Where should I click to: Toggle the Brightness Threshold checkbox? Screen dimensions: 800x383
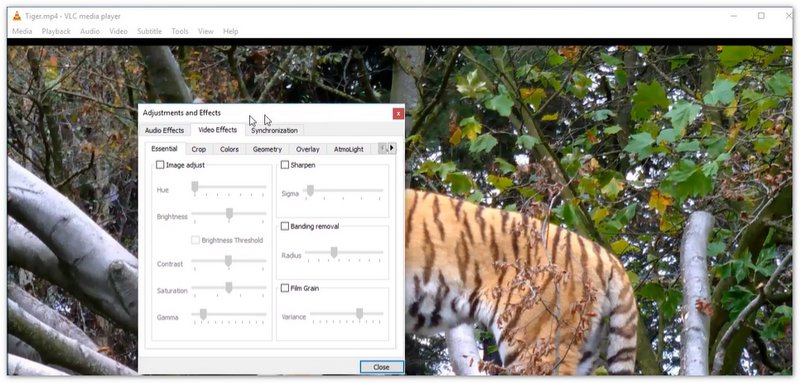[x=195, y=240]
